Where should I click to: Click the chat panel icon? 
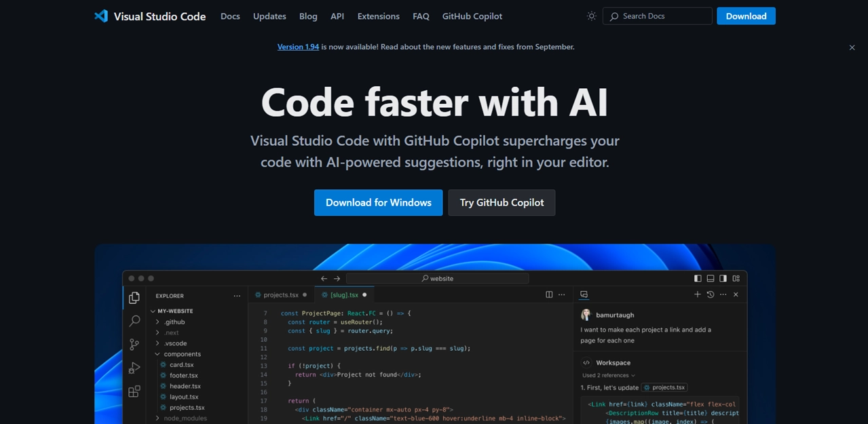[x=584, y=294]
